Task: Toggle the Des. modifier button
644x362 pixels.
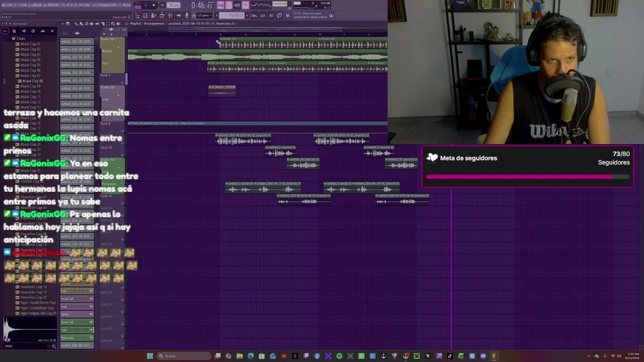Action: coord(254,16)
